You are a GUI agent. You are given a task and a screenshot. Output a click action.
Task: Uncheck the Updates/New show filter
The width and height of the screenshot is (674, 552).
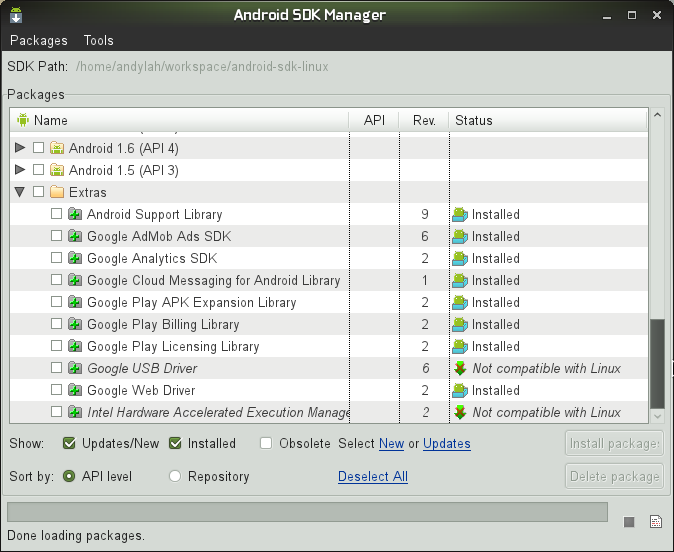pos(69,443)
